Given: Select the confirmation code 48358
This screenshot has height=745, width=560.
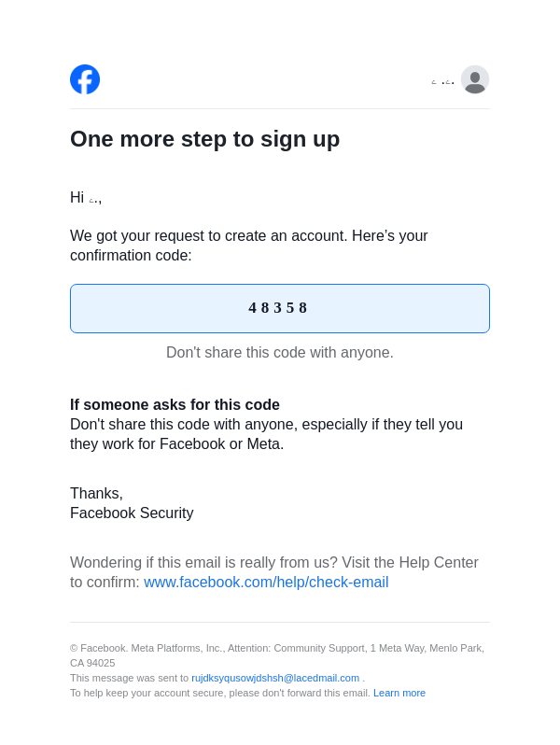Looking at the screenshot, I should pos(278,308).
